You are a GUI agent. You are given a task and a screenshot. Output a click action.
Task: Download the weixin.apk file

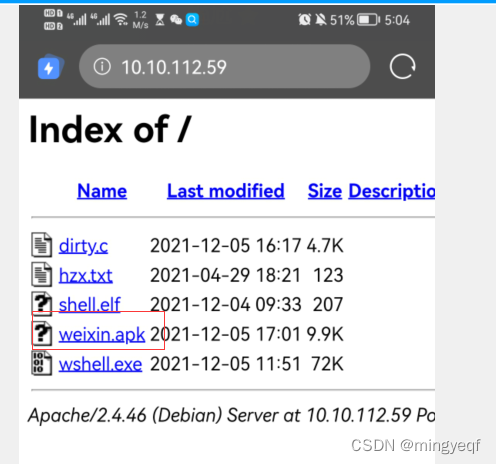(x=102, y=334)
